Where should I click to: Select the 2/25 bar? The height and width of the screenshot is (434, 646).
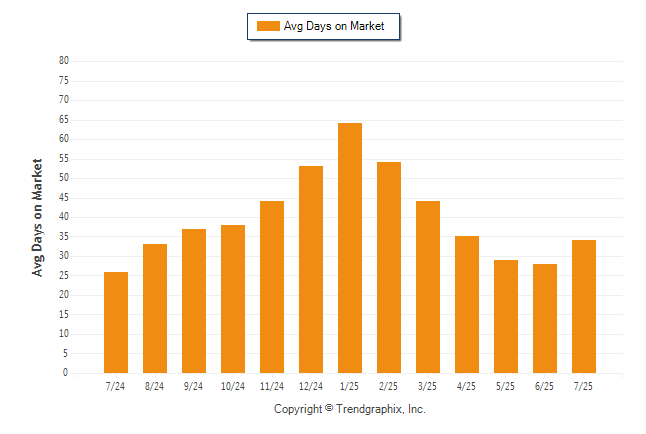tap(389, 267)
